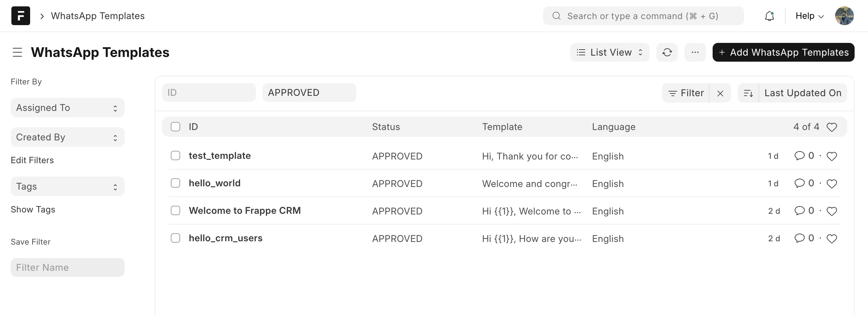This screenshot has height=315, width=868.
Task: Focus the Filter Name input field
Action: pyautogui.click(x=68, y=267)
